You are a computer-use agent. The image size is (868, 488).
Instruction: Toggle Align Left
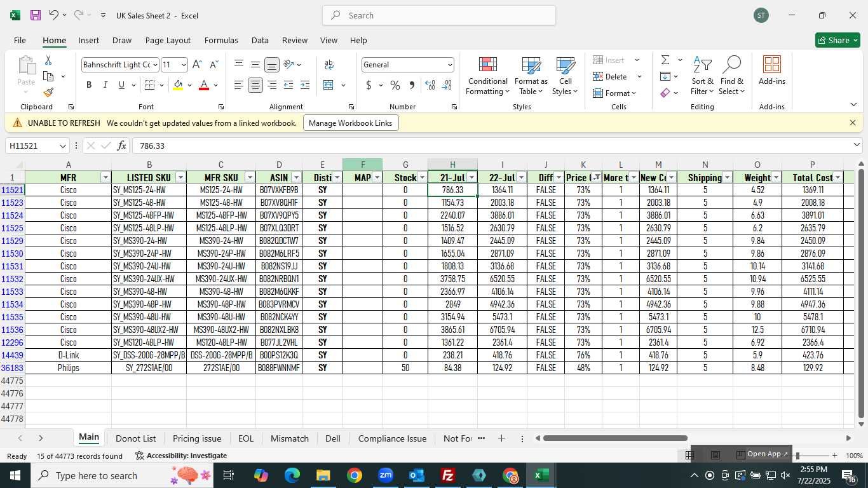tap(239, 85)
